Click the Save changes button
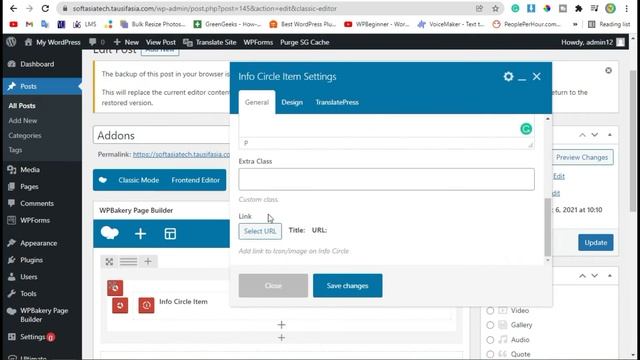640x360 pixels. (347, 286)
